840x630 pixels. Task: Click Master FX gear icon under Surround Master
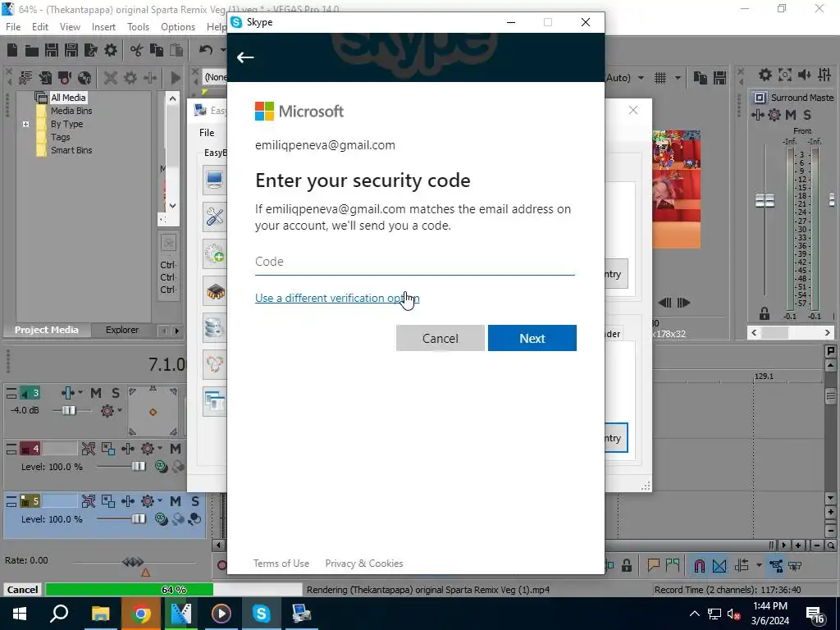774,115
